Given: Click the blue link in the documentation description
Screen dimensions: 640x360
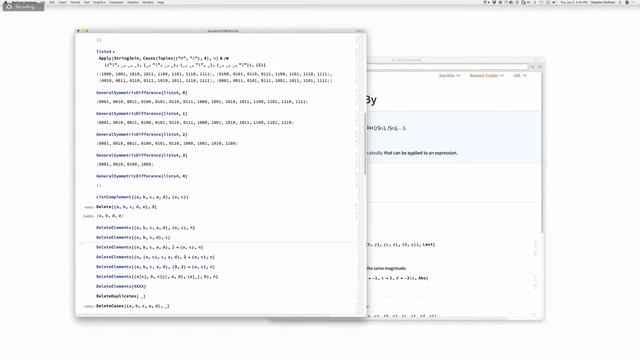Looking at the screenshot, I should click(x=375, y=153).
